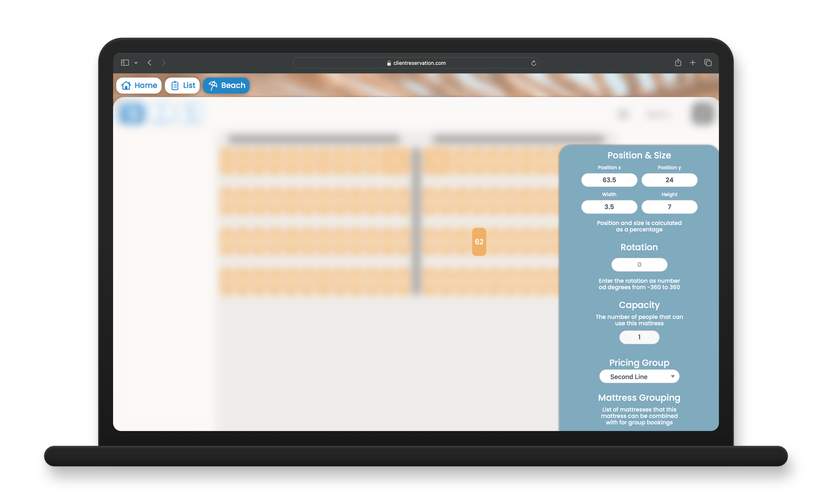Edit the Width field showing 3.5
Viewport: 832px width, 504px height.
click(x=609, y=207)
